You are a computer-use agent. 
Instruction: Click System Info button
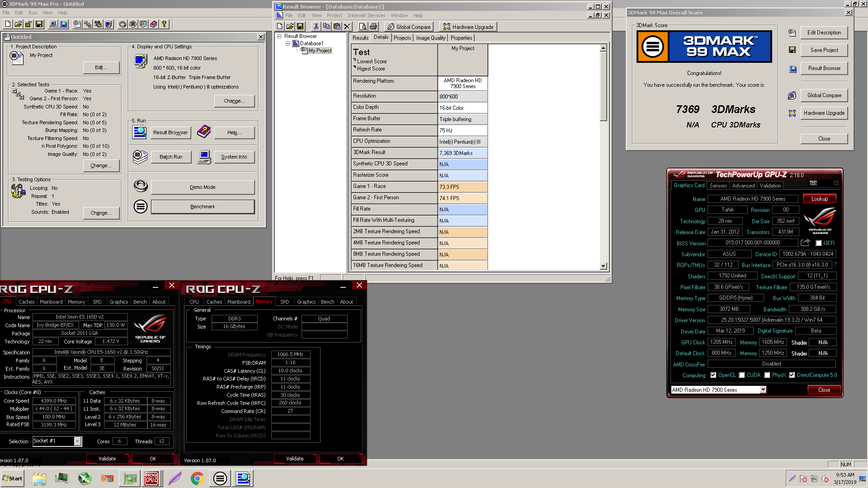[x=234, y=157]
